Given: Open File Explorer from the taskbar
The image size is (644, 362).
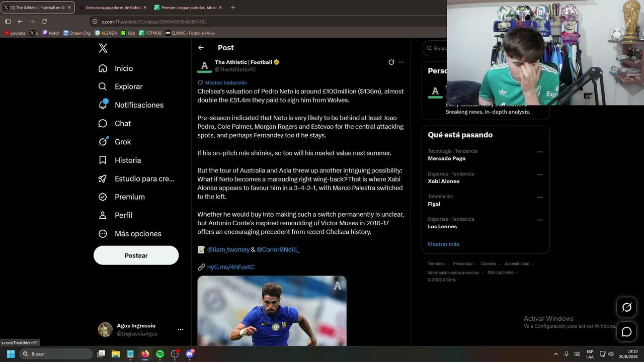Looking at the screenshot, I should click(x=116, y=354).
